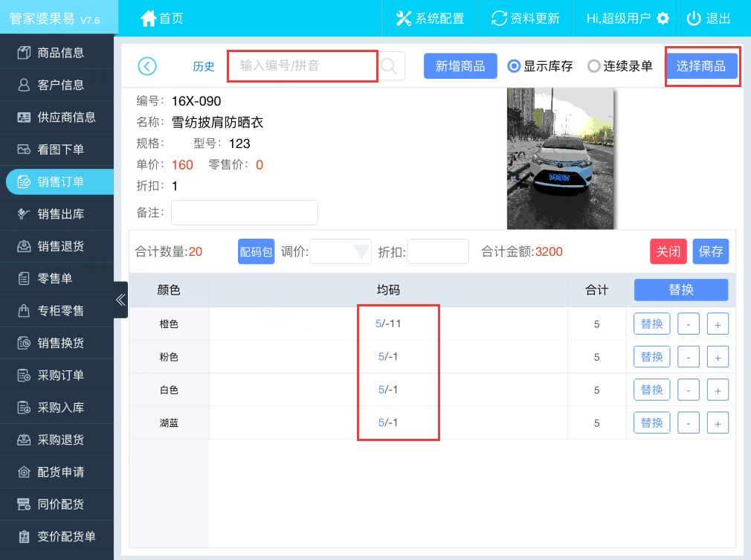Open 采购订单 in the sidebar

click(60, 375)
